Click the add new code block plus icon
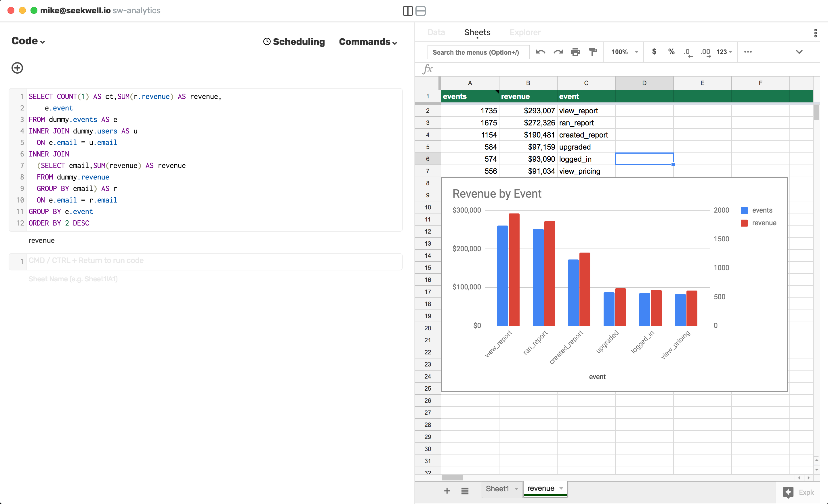Screen dimensions: 828x504 pos(17,68)
